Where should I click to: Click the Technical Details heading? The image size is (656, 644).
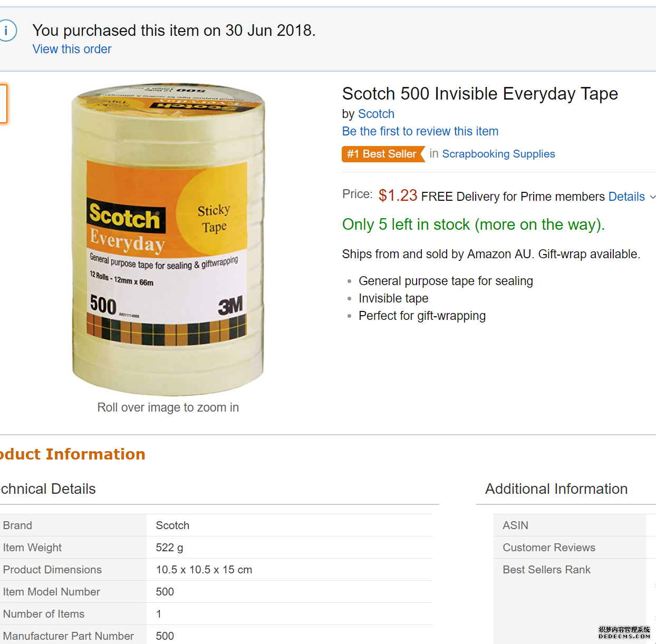48,489
